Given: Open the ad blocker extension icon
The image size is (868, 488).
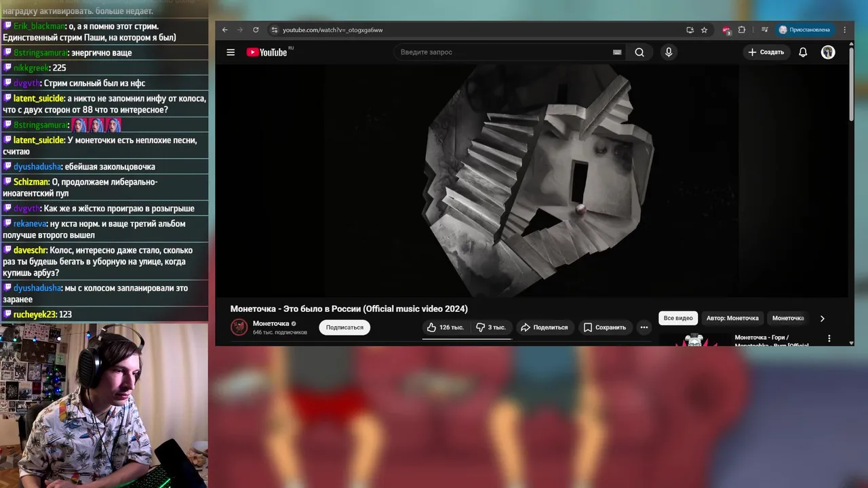Looking at the screenshot, I should [x=726, y=30].
